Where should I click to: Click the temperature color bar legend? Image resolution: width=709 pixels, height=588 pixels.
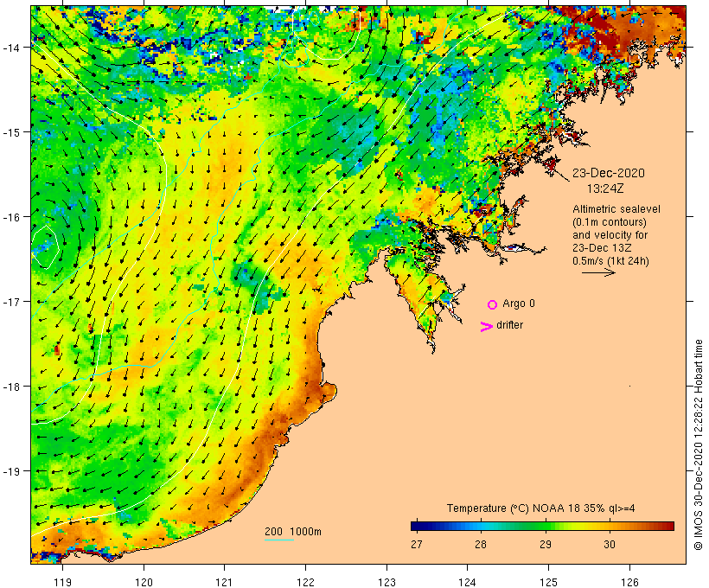542,526
